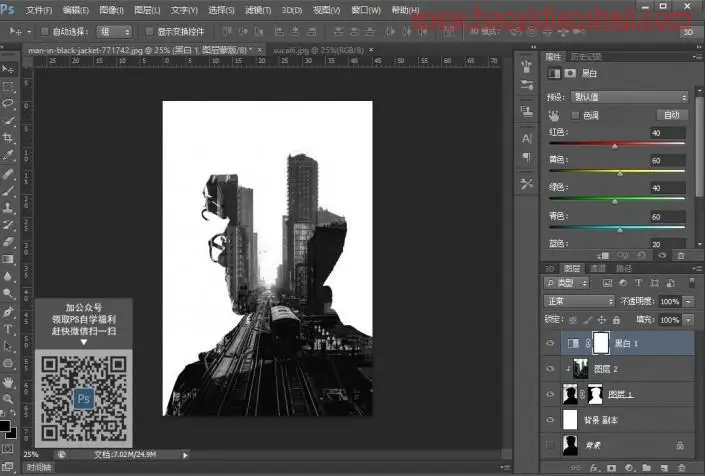Open the 类型 layer filter dropdown

566,283
